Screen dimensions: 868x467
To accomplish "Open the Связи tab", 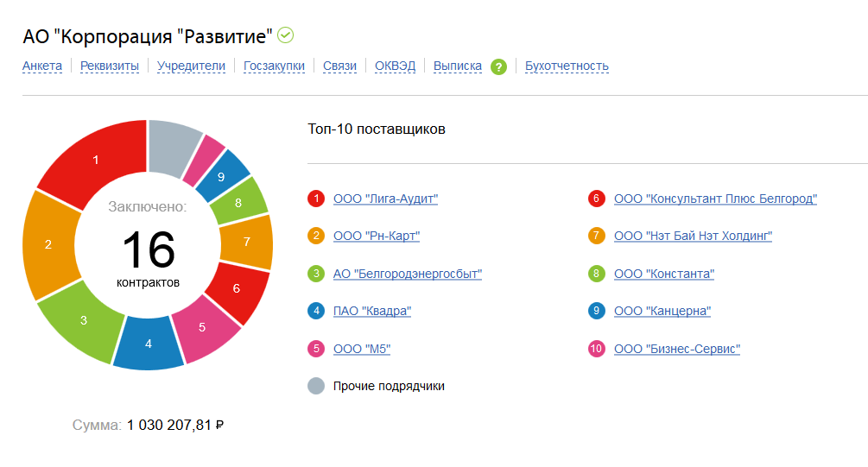I will [339, 66].
